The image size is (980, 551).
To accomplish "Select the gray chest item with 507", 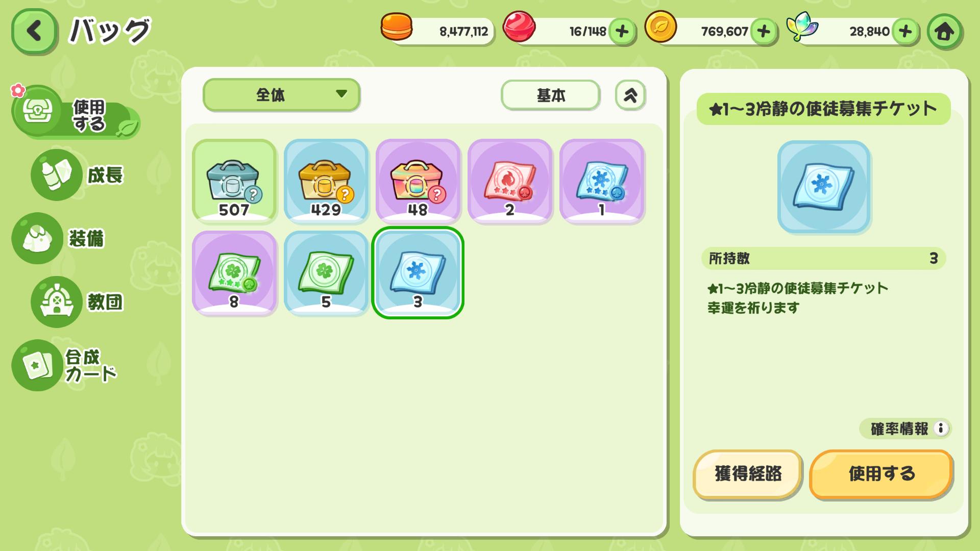I will tap(234, 181).
